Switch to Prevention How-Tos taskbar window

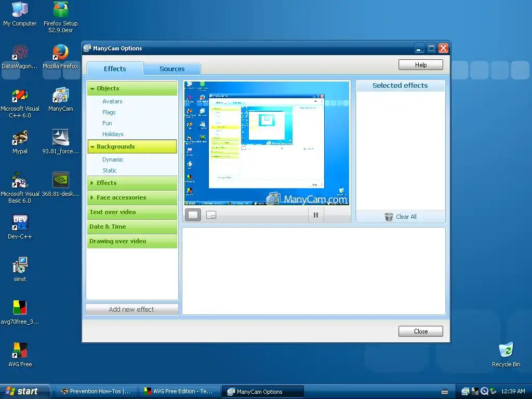[x=97, y=392]
